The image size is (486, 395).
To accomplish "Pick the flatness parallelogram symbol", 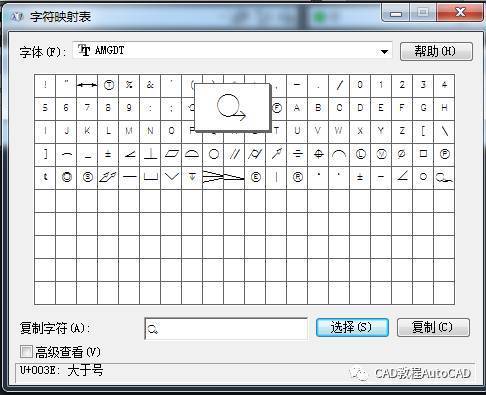I will [x=171, y=154].
